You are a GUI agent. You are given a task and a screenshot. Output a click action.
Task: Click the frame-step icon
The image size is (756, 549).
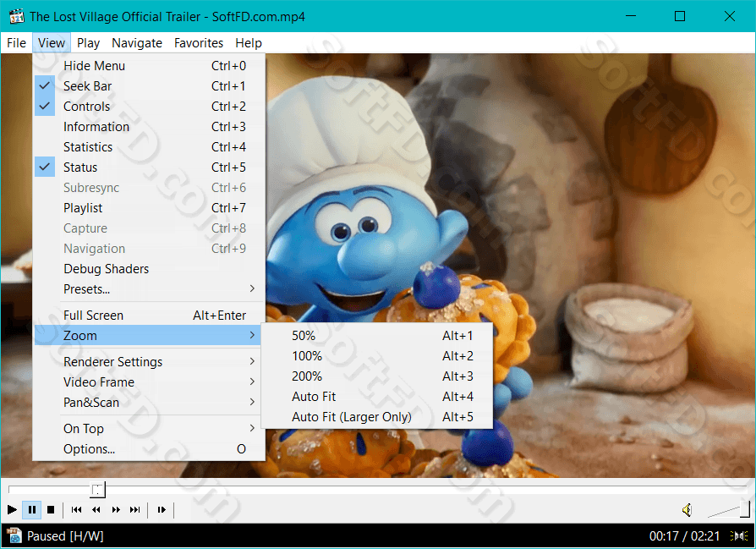(162, 509)
